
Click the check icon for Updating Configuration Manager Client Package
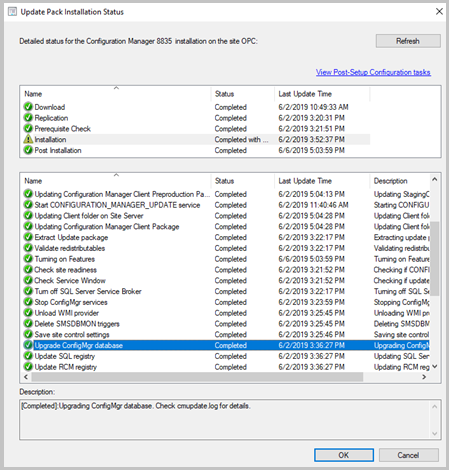(x=28, y=226)
